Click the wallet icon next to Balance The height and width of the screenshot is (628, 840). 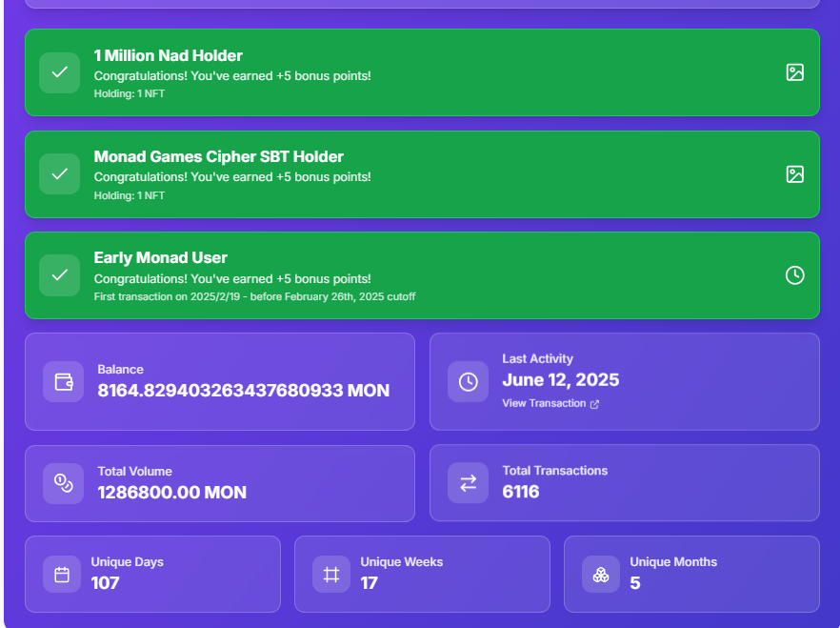[x=63, y=381]
